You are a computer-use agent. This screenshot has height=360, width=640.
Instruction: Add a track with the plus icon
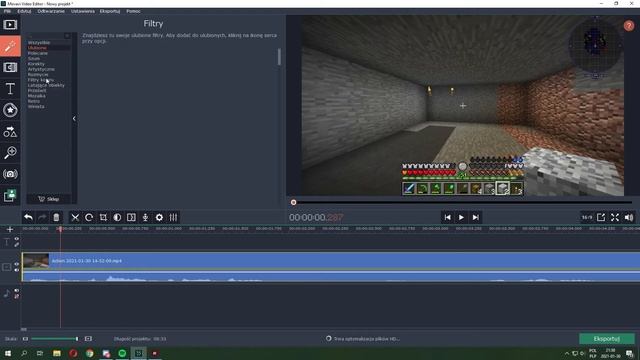(x=10, y=229)
